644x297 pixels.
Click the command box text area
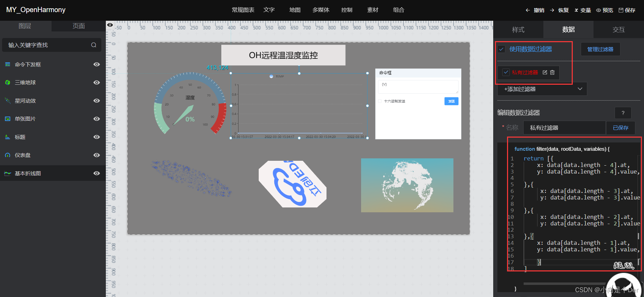click(x=418, y=87)
